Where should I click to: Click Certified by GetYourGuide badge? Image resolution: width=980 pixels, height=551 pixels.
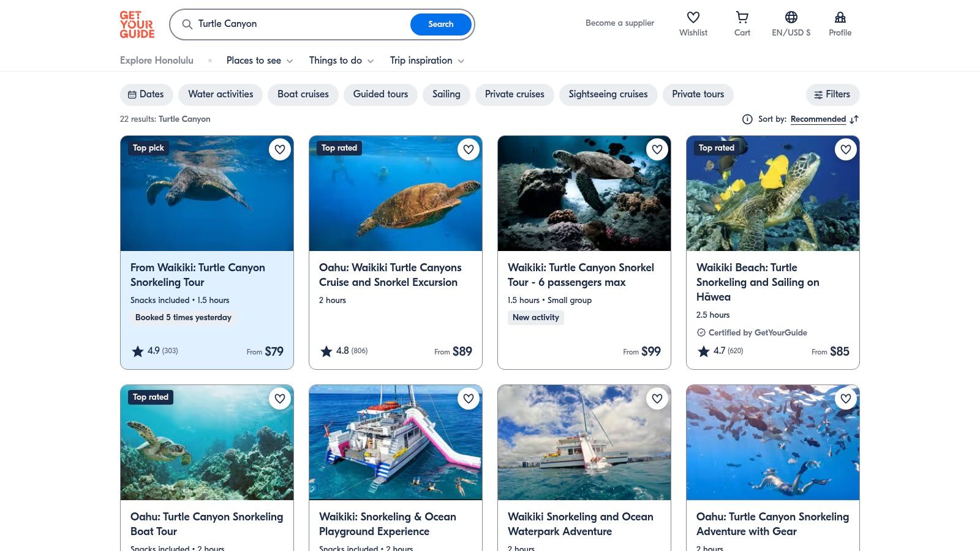pyautogui.click(x=752, y=332)
